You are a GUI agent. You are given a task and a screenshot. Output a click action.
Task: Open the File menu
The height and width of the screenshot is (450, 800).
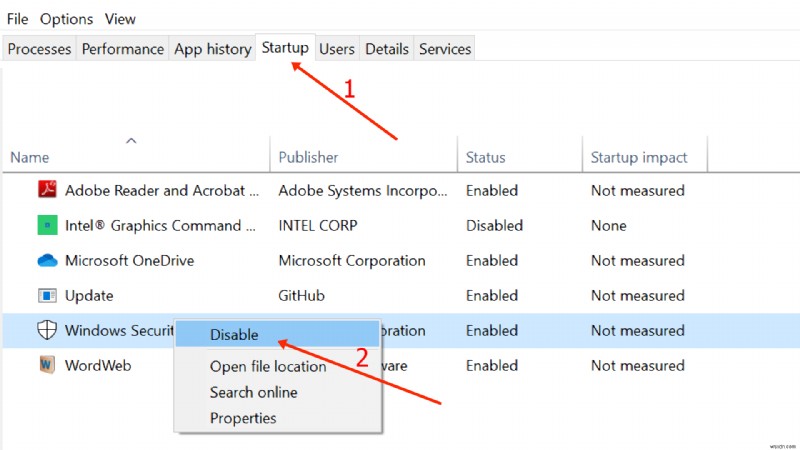17,19
